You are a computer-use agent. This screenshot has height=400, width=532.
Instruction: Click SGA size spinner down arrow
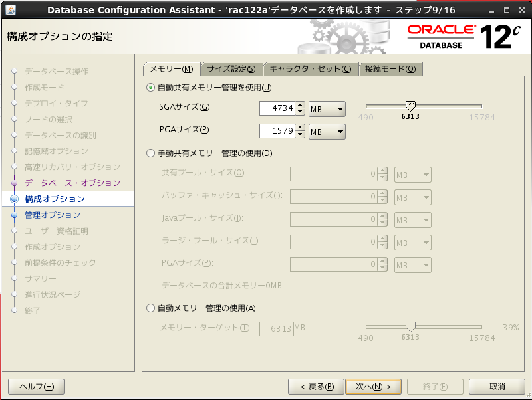(300, 112)
